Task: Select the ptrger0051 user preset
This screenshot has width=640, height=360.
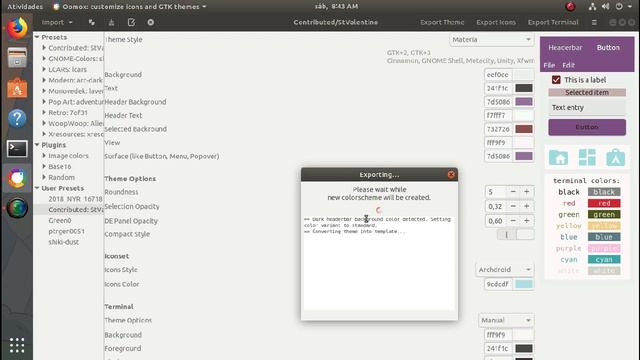Action: (x=67, y=231)
